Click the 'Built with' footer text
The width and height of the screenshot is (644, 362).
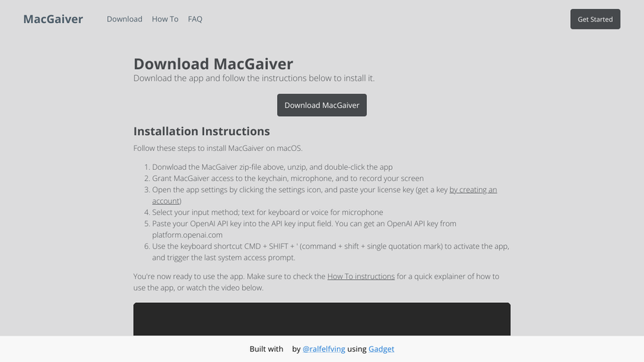coord(266,349)
